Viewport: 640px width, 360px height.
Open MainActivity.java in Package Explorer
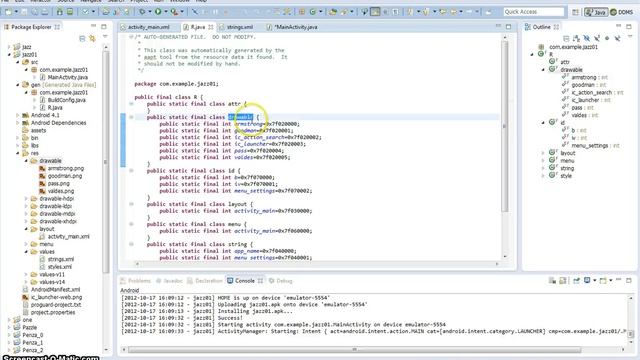67,77
